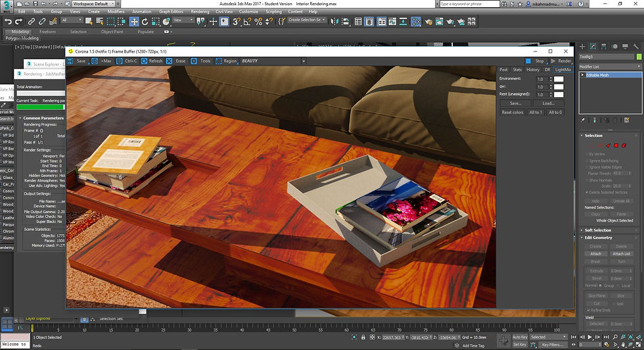Image resolution: width=644 pixels, height=350 pixels.
Task: Click the Redo arrow in main toolbar
Action: click(x=18, y=22)
